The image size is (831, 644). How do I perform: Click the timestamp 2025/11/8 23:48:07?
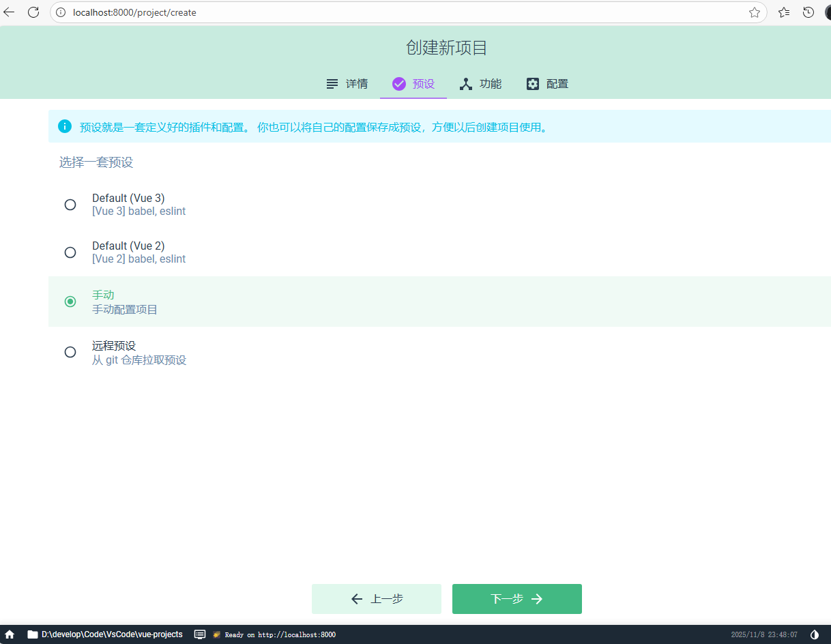pyautogui.click(x=764, y=634)
